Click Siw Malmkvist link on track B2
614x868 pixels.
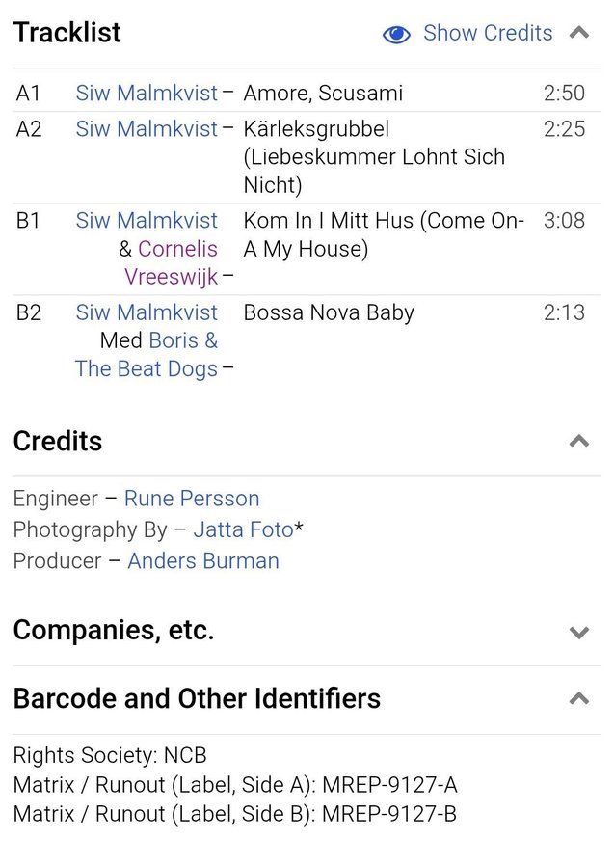click(147, 312)
